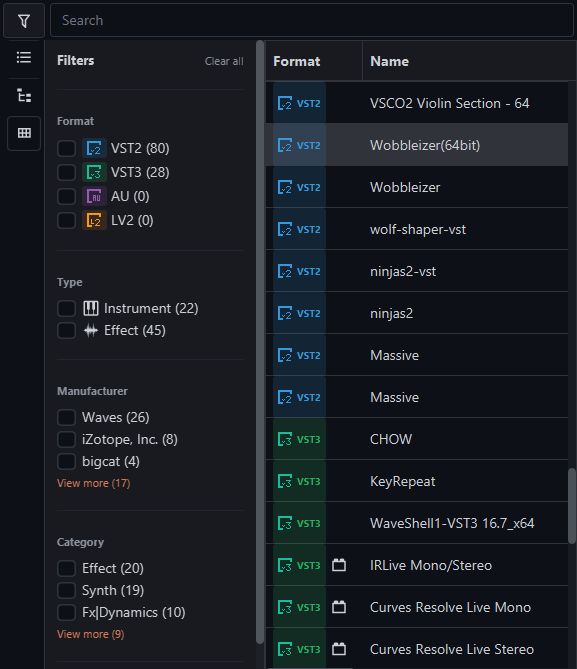Click VST2 badge of ninjas2-vst row
The height and width of the screenshot is (669, 577).
click(299, 271)
